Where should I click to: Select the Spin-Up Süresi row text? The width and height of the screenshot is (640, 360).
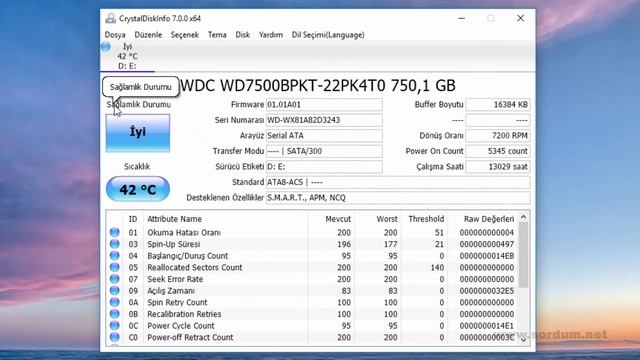[x=174, y=244]
